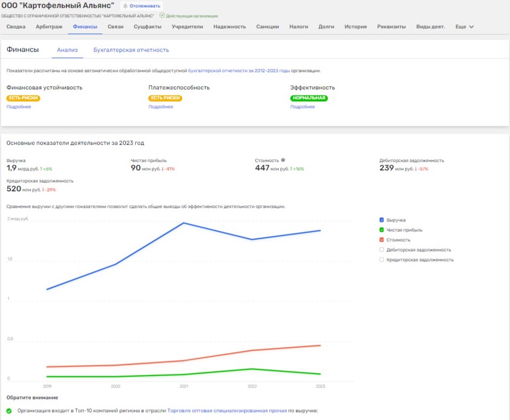Open the Санкции tab
The height and width of the screenshot is (420, 510).
pos(268,27)
